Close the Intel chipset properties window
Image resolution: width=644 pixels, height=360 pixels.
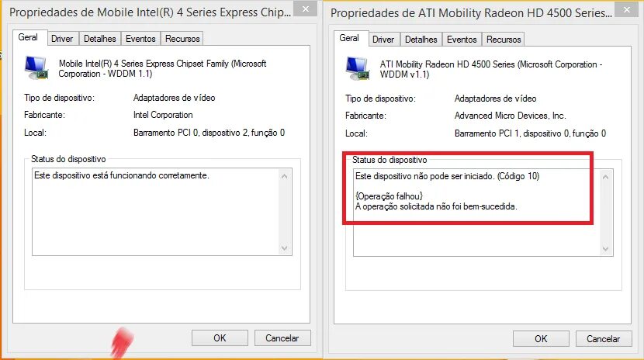305,9
